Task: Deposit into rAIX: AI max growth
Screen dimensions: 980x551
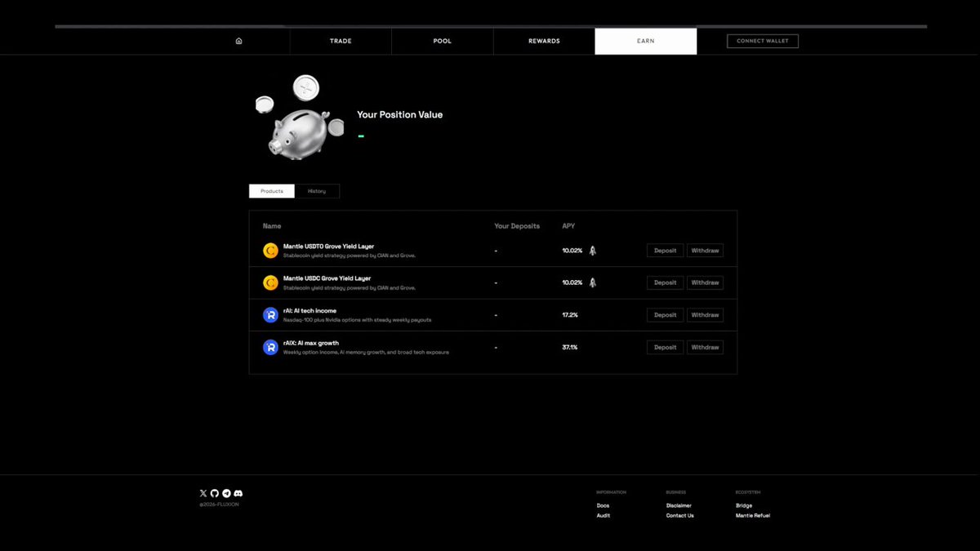Action: point(666,347)
